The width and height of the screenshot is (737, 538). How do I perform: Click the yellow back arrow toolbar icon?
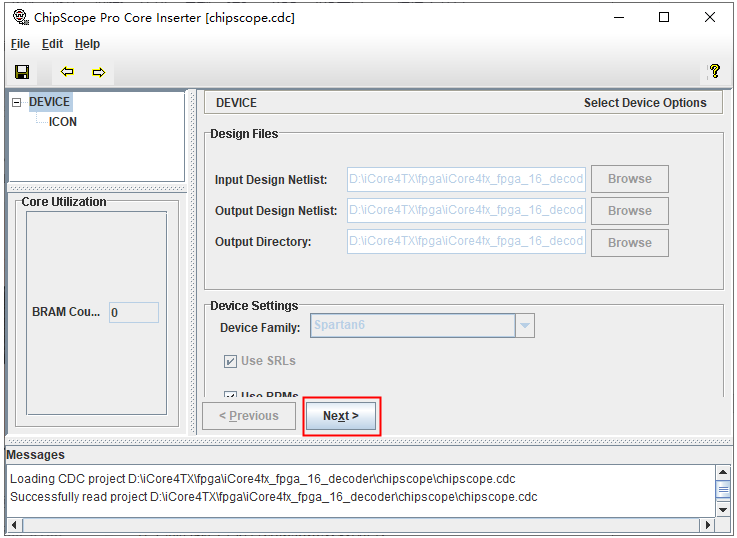(x=67, y=72)
